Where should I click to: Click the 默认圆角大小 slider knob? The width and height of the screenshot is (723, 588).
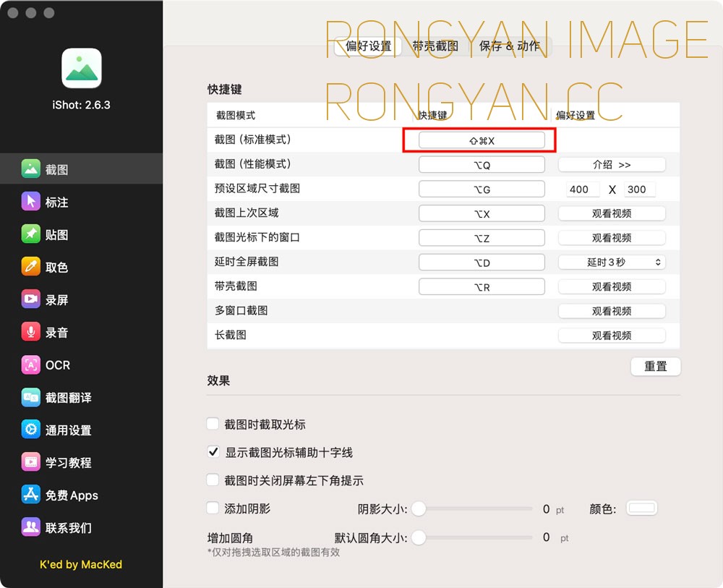pos(419,537)
